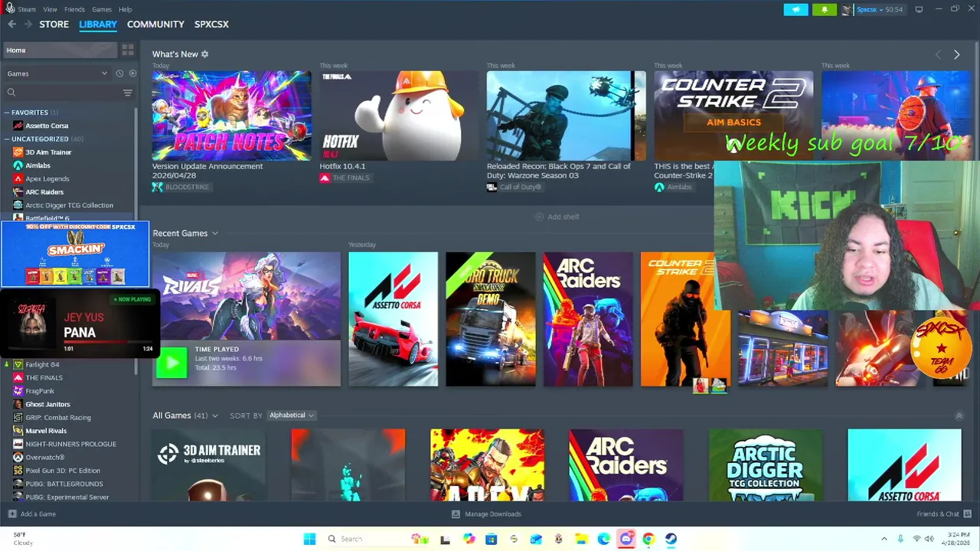The height and width of the screenshot is (551, 980).
Task: Open Version Update Announcement news thumbnail
Action: (x=231, y=116)
